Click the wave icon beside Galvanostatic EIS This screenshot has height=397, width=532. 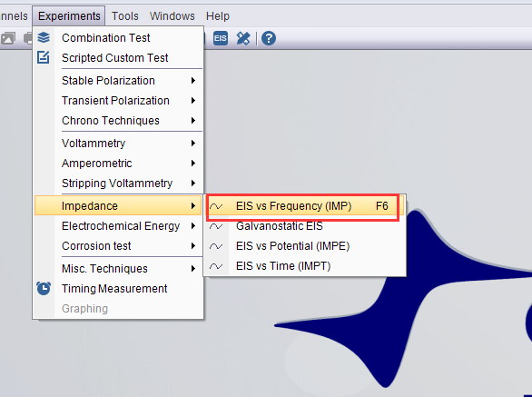tap(216, 226)
